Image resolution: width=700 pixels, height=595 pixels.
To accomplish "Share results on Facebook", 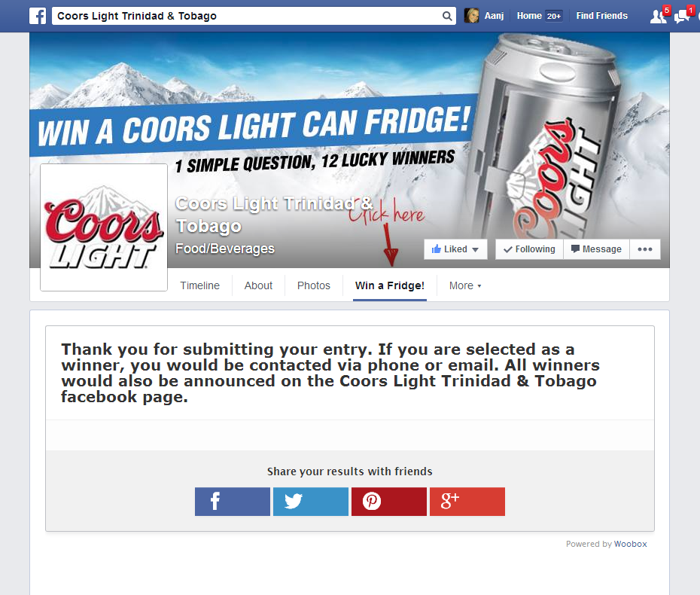I will tap(232, 502).
